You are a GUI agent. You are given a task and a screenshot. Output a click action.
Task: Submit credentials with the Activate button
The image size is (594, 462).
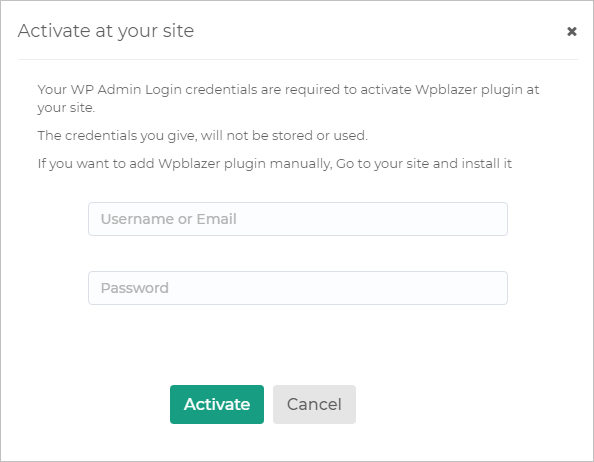217,404
